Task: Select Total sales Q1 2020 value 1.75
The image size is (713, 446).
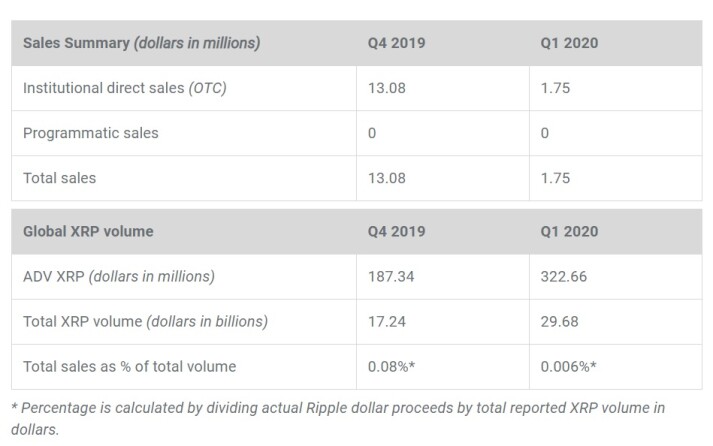Action: (555, 178)
